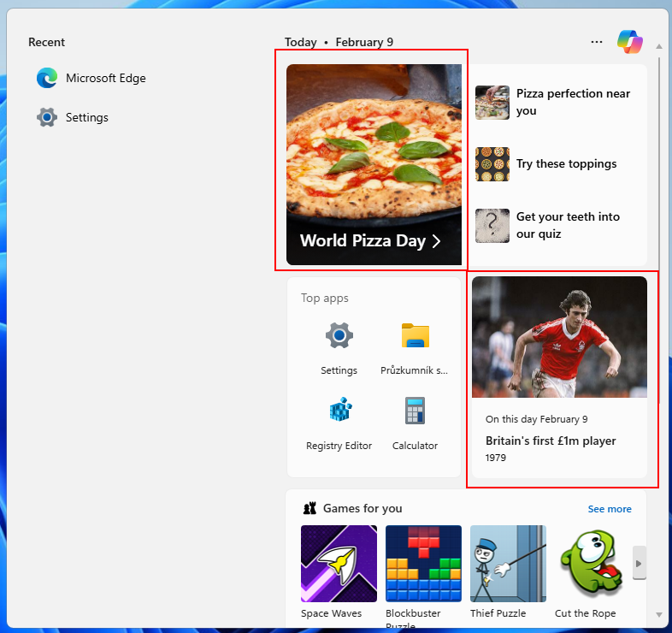Open Settings in Top apps
672x633 pixels.
339,345
